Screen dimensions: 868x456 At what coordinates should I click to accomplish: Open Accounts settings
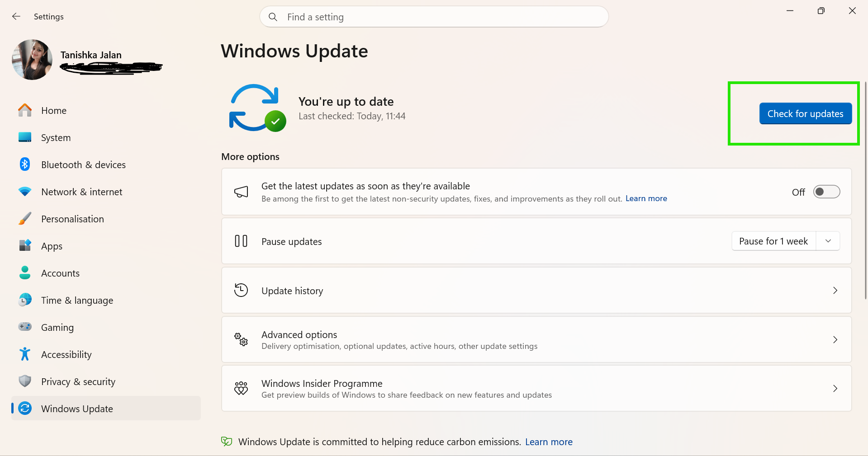106,273
